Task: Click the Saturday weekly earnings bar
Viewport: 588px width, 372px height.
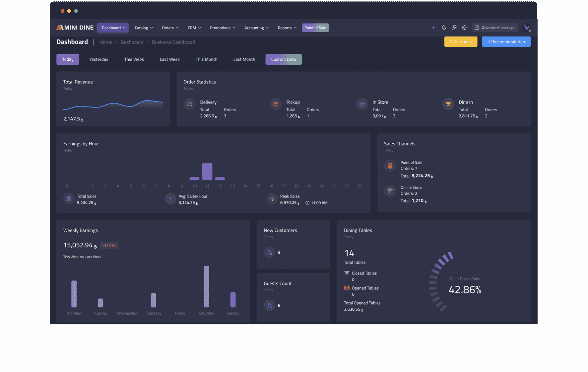Action: pos(206,286)
